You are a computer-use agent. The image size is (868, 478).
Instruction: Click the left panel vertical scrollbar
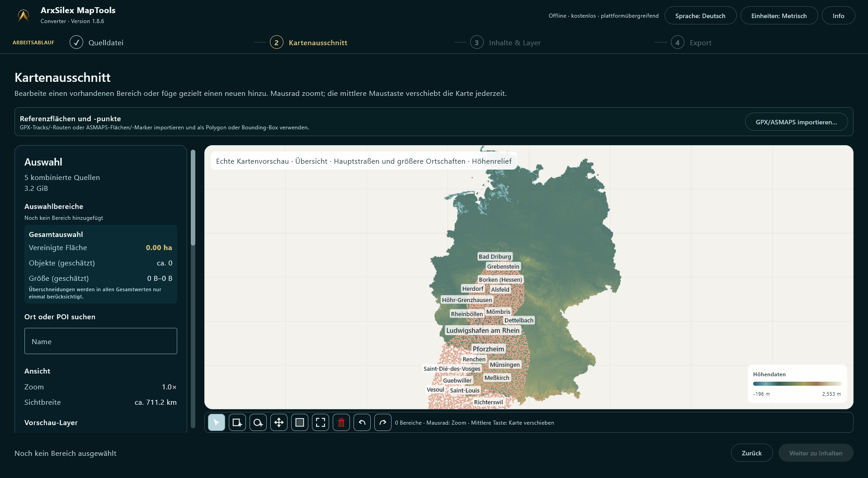193,198
